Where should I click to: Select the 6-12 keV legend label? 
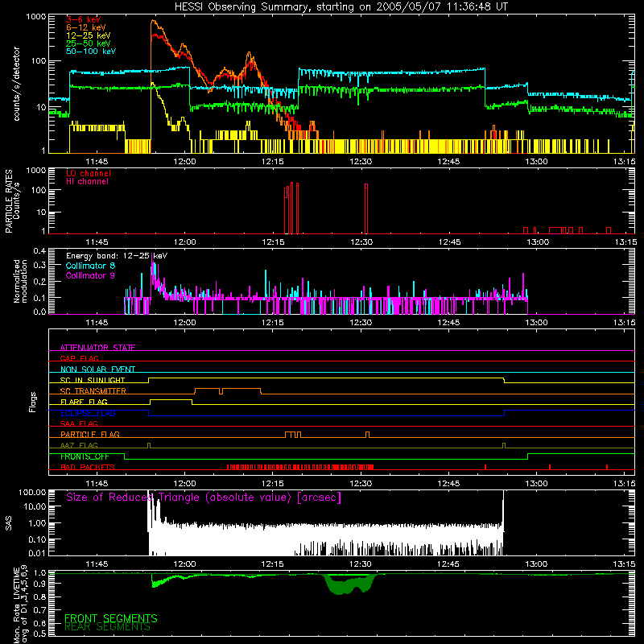pyautogui.click(x=86, y=27)
